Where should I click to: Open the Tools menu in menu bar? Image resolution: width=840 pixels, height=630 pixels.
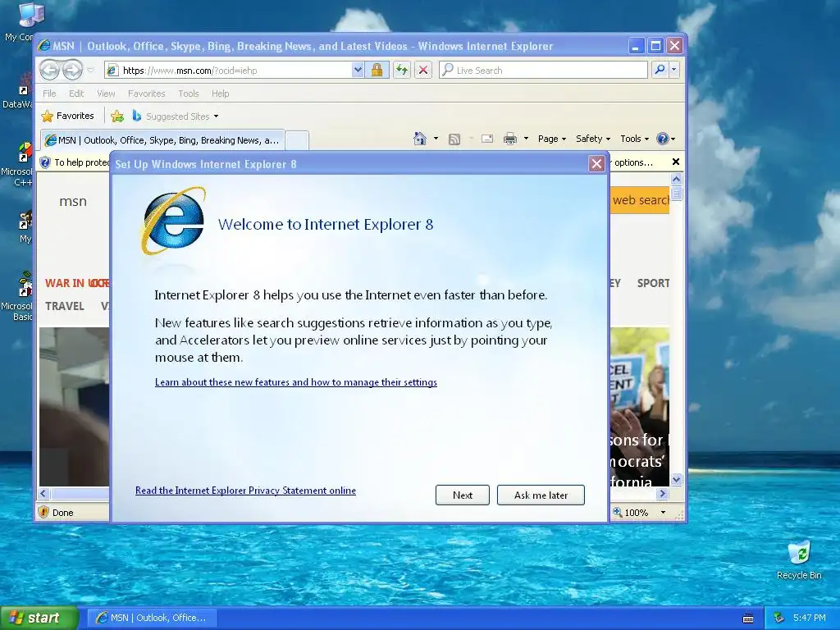pos(189,94)
